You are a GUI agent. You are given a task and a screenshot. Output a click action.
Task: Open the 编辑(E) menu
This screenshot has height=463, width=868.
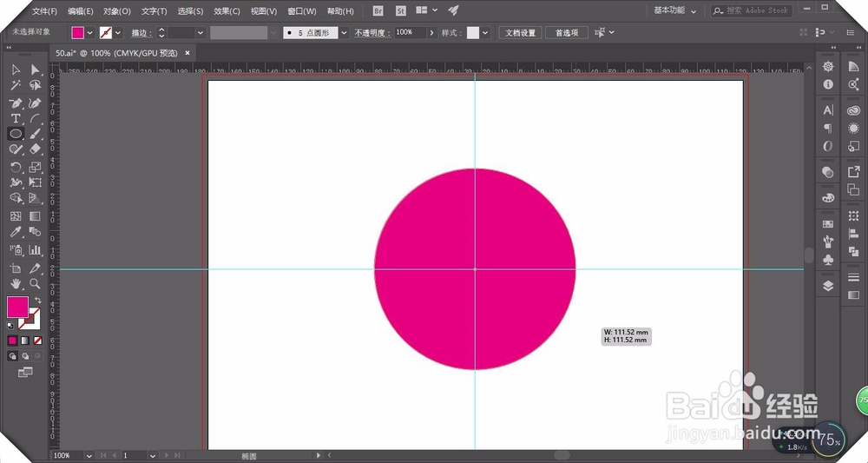(x=80, y=11)
